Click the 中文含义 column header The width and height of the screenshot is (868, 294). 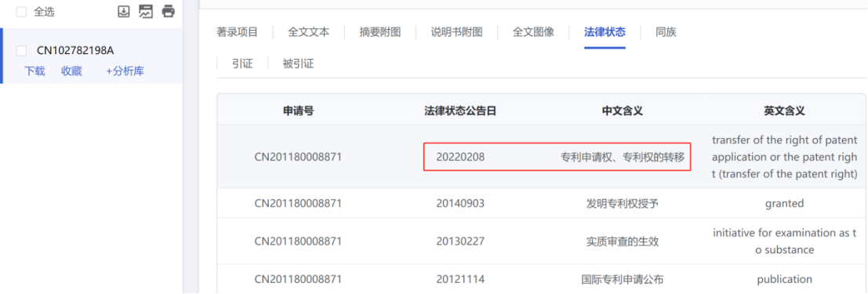(623, 111)
